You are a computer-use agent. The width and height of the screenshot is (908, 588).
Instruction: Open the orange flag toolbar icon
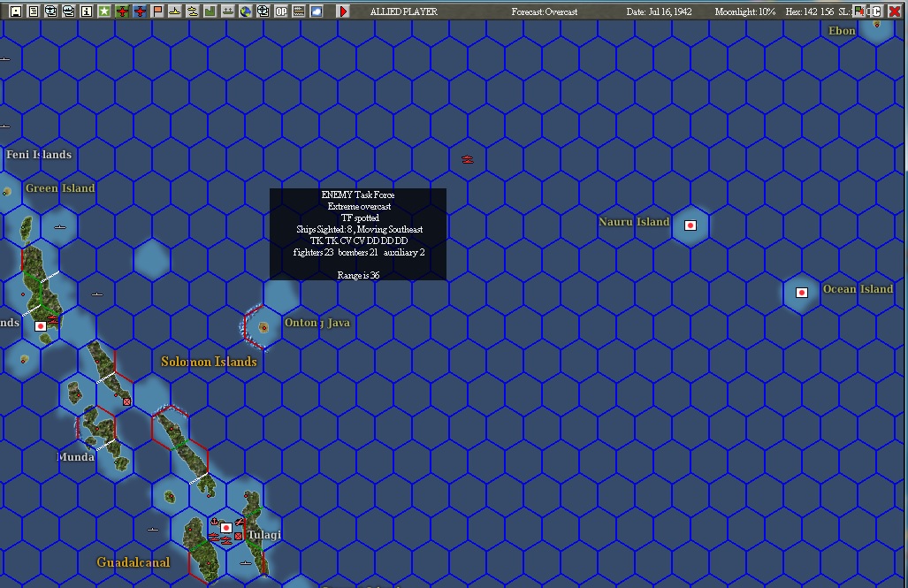[x=157, y=11]
